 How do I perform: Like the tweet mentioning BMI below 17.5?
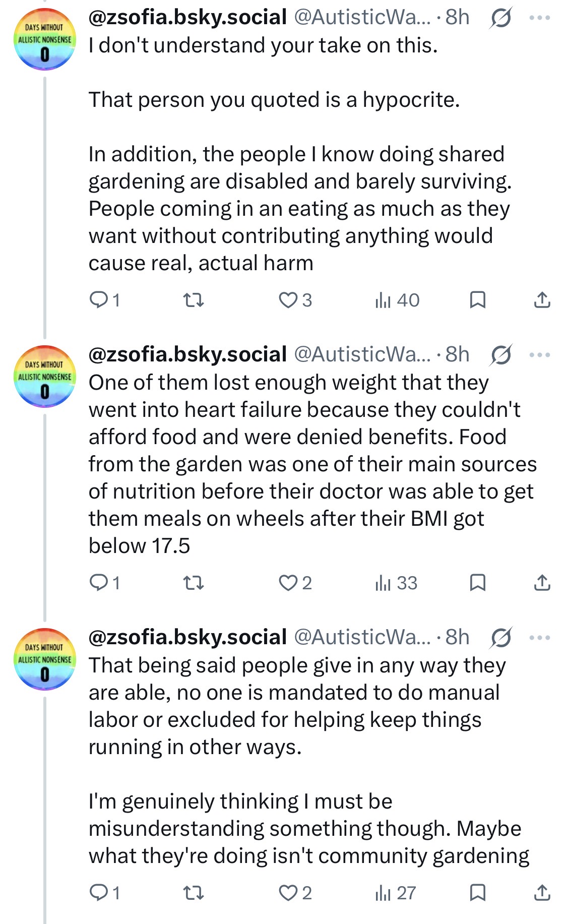click(295, 583)
